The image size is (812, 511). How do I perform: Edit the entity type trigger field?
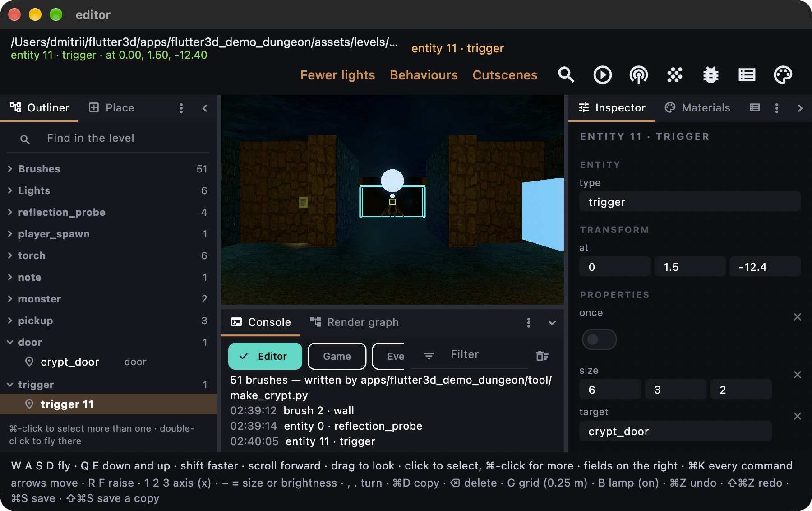(x=690, y=202)
